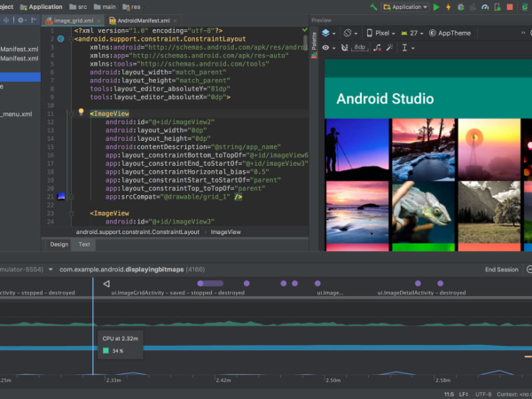Click the Apply Changes lightning bolt icon

click(x=449, y=7)
